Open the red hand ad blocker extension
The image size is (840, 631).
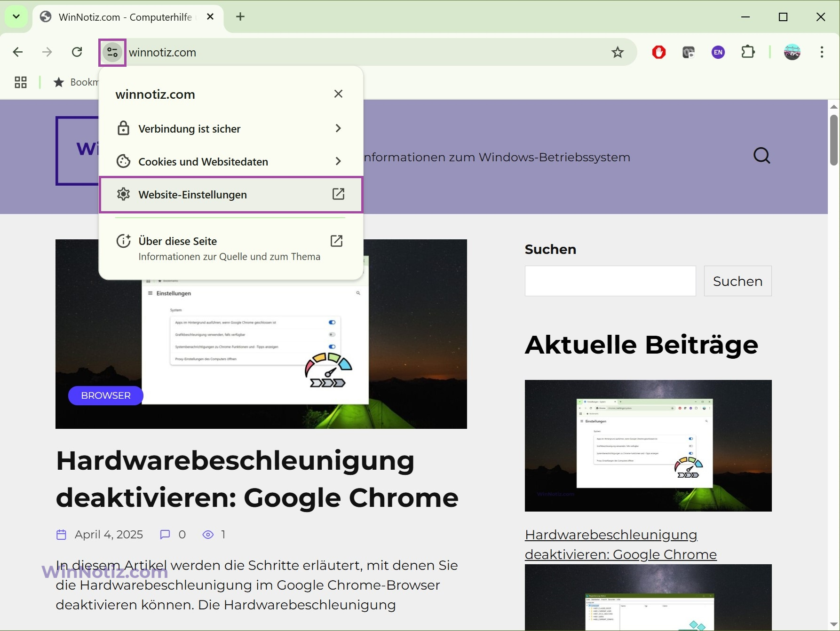tap(659, 52)
